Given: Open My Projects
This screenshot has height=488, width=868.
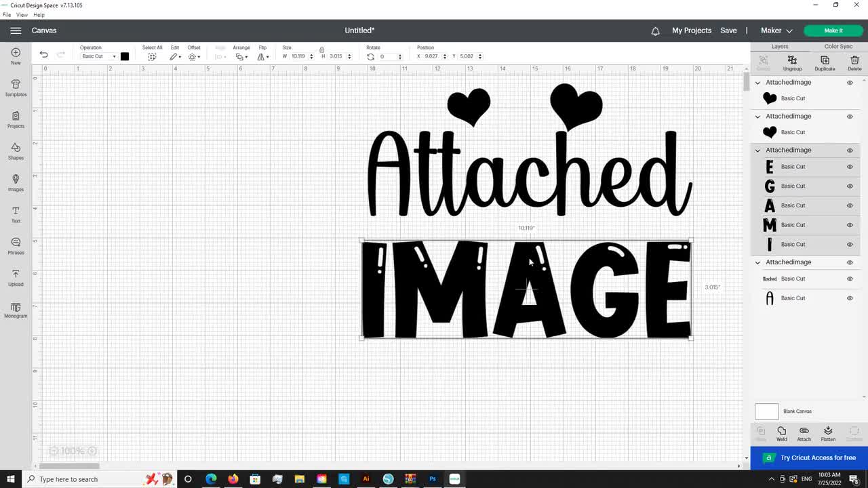Looking at the screenshot, I should pyautogui.click(x=692, y=30).
